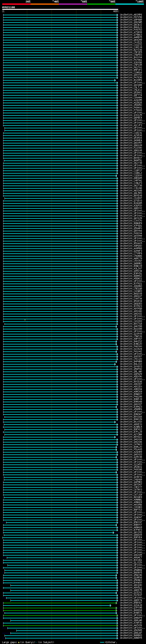Select the UniRef100_C1N816 label
The image size is (146, 644).
[131, 72]
